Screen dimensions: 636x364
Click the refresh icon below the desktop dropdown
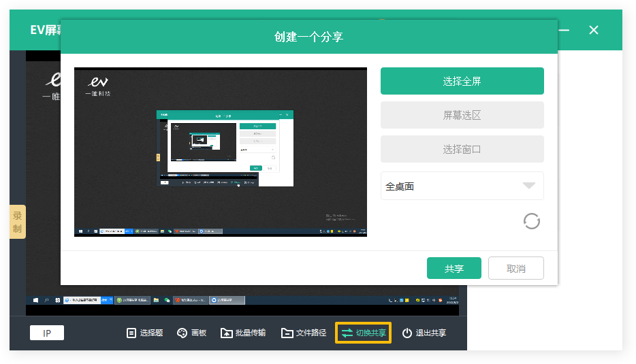point(531,221)
